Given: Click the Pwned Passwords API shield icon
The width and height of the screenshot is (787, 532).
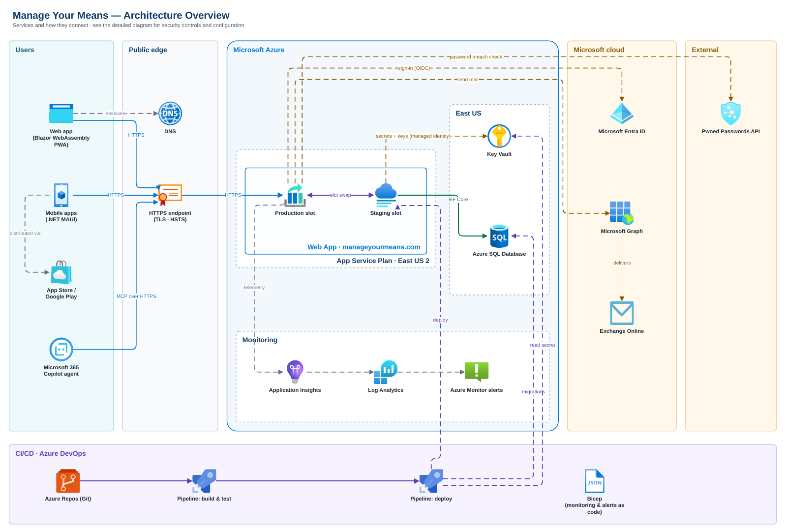Looking at the screenshot, I should coord(731,114).
